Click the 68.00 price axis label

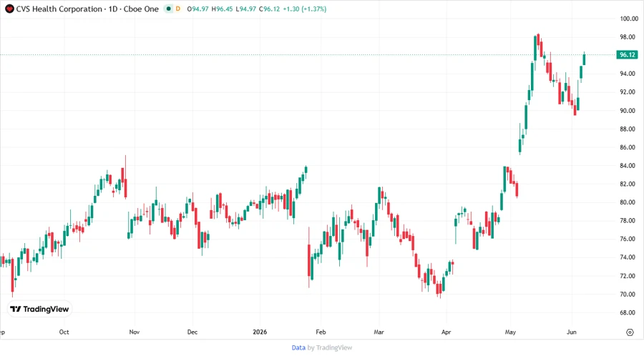tap(628, 312)
